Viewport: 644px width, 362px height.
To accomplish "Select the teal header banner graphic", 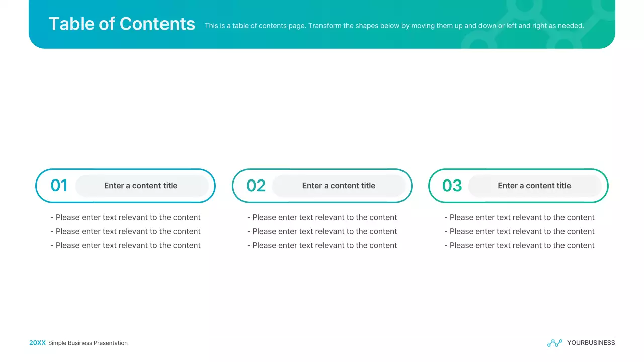I will (x=322, y=24).
